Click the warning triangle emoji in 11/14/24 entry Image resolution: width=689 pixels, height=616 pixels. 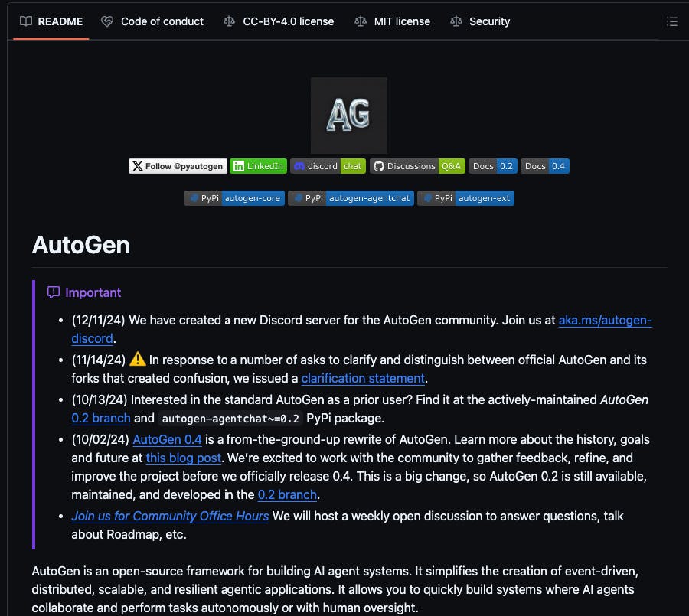[138, 360]
